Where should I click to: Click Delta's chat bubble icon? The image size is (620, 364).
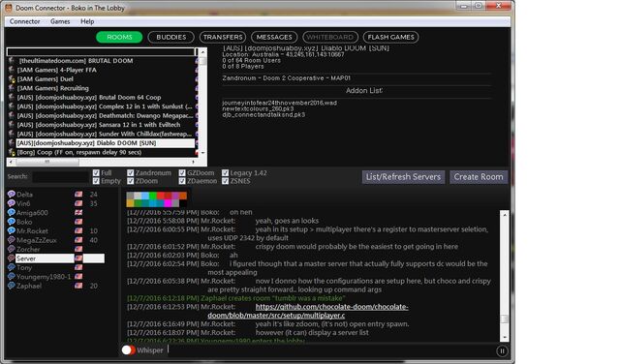click(x=11, y=194)
